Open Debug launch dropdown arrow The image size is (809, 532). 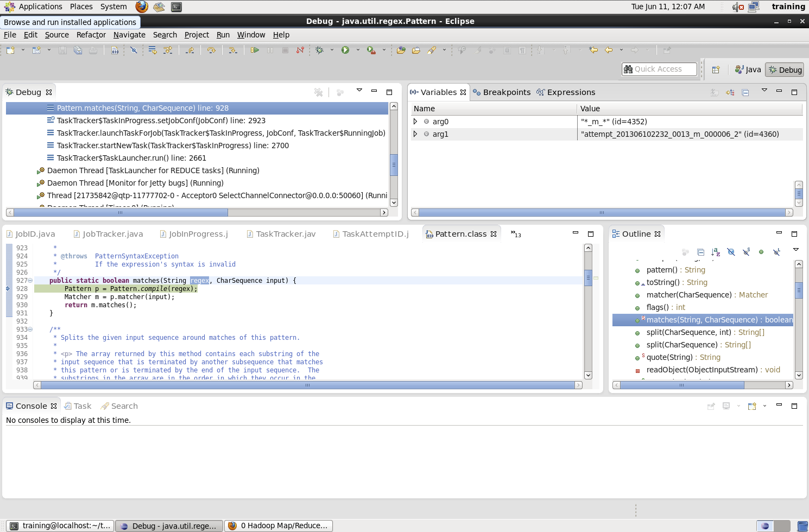coord(332,50)
